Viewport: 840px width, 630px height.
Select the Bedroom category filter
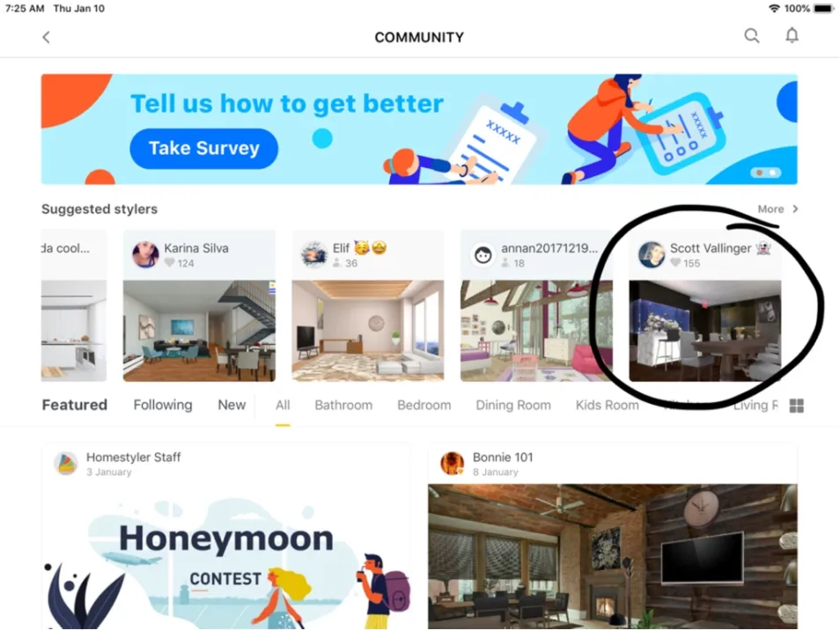pyautogui.click(x=424, y=406)
